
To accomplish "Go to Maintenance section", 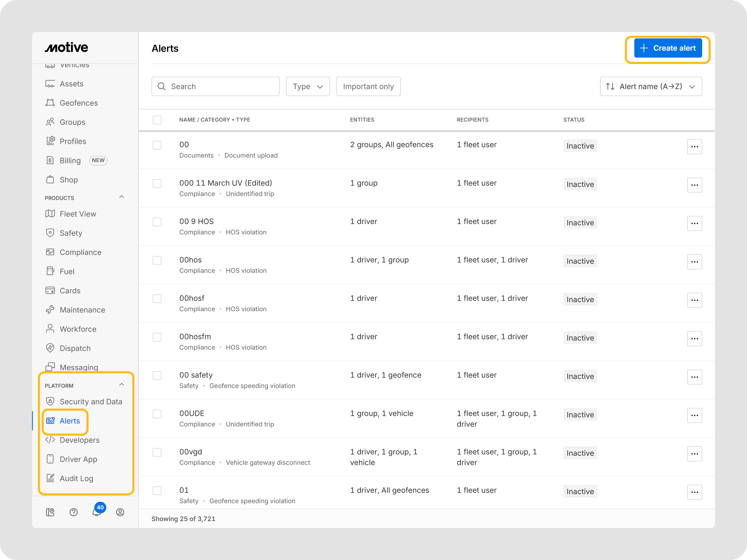I will 82,310.
